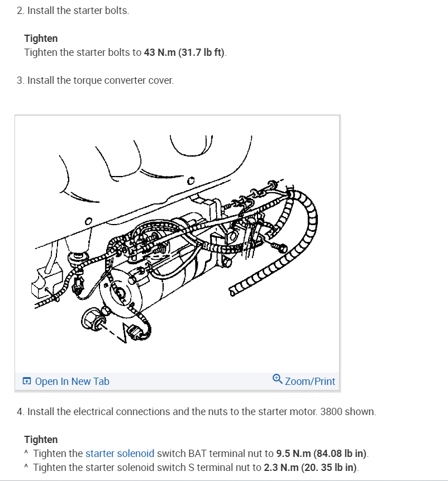Follow the starter solenoid hyperlink
The height and width of the screenshot is (481, 448).
(120, 454)
